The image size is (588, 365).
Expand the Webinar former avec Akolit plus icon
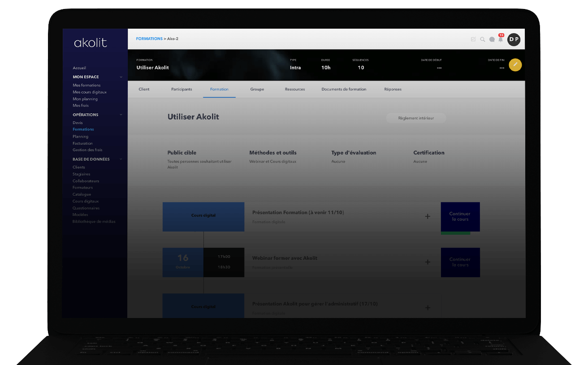pyautogui.click(x=428, y=262)
